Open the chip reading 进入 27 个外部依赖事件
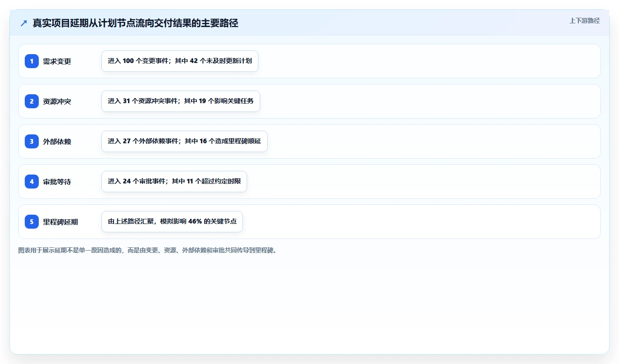 click(185, 141)
